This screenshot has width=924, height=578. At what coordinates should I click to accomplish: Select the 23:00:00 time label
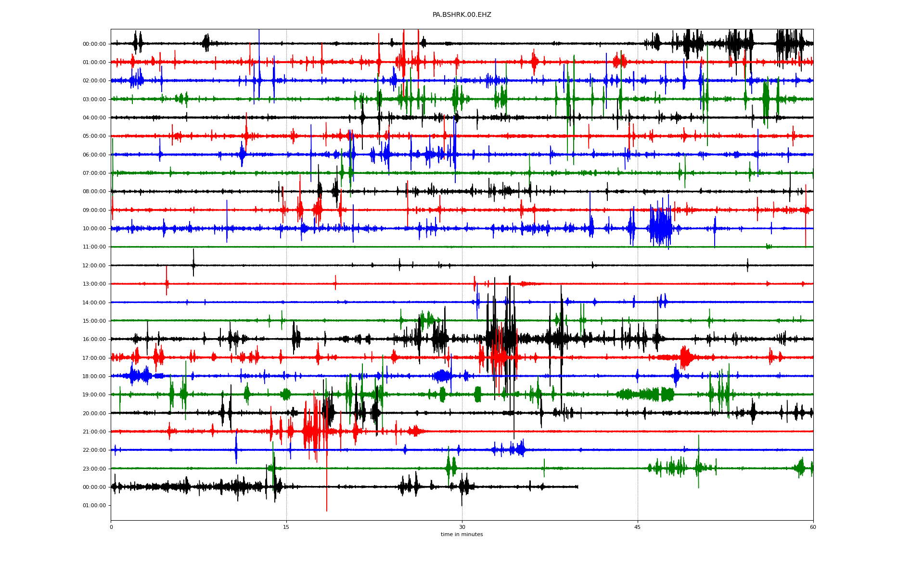click(94, 469)
